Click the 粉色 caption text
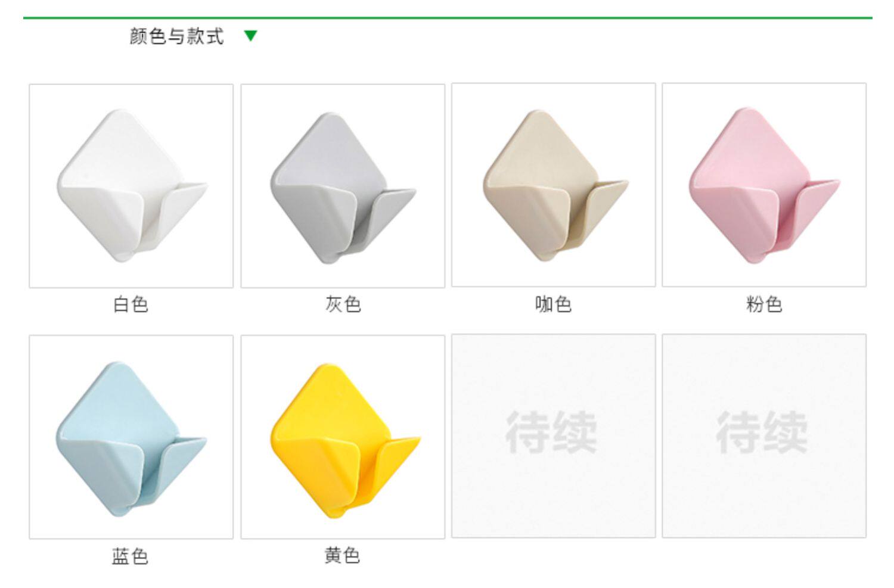 coord(764,304)
